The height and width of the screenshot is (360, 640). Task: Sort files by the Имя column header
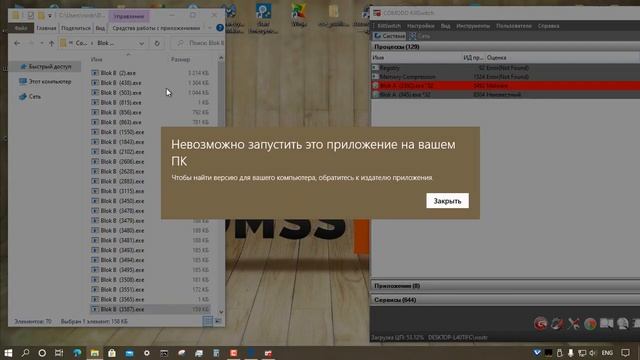[x=97, y=60]
